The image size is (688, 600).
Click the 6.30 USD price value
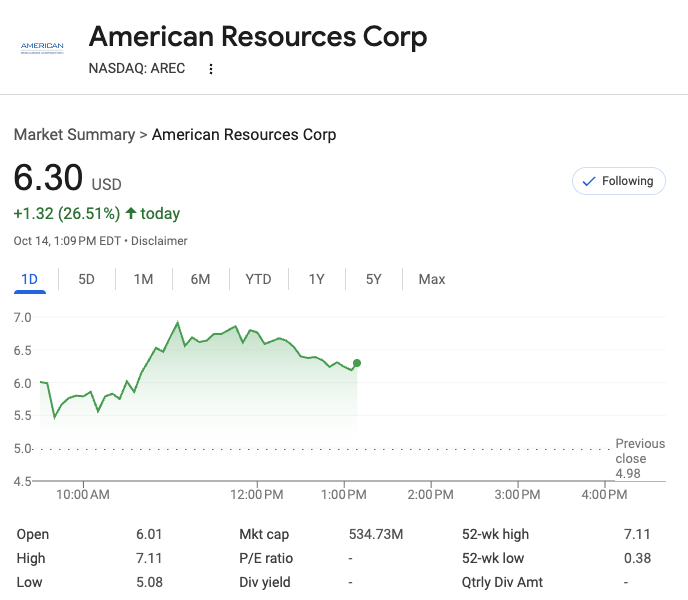[x=68, y=178]
